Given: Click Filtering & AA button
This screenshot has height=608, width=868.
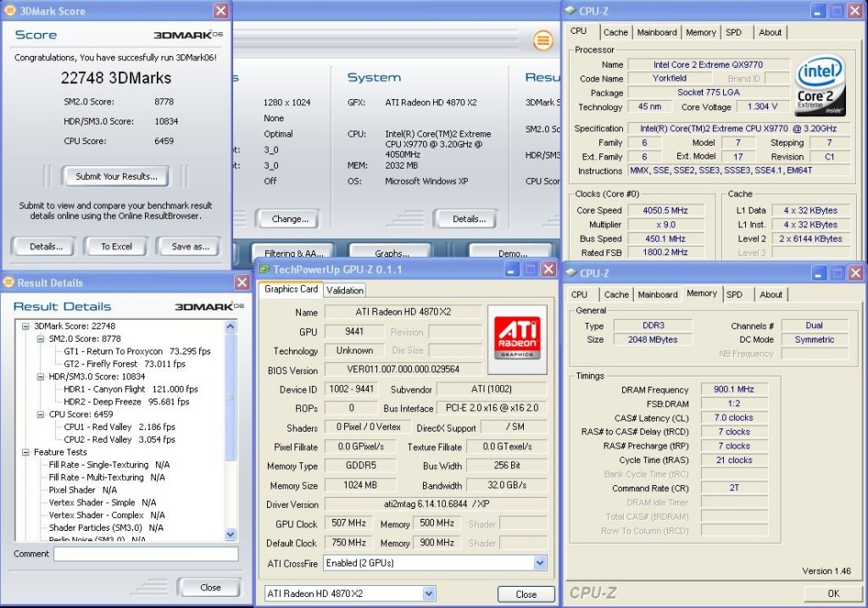Looking at the screenshot, I should [x=293, y=252].
